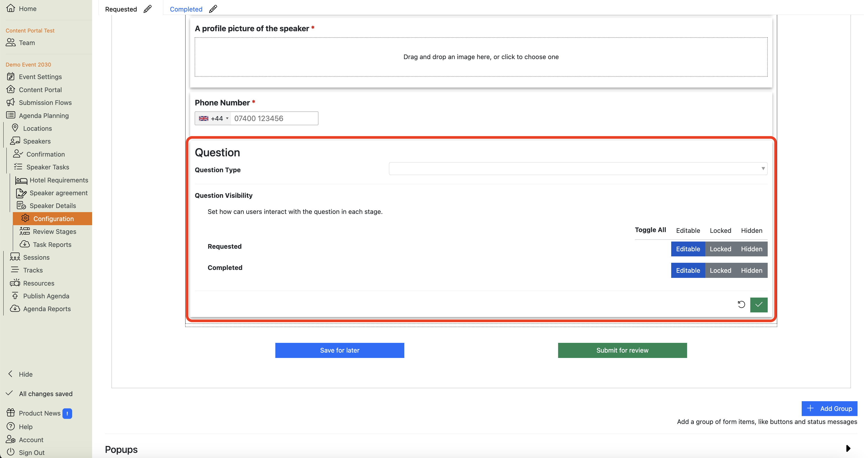Viewport: 868px width, 458px height.
Task: Click the Speaker Details form icon
Action: [x=21, y=205]
